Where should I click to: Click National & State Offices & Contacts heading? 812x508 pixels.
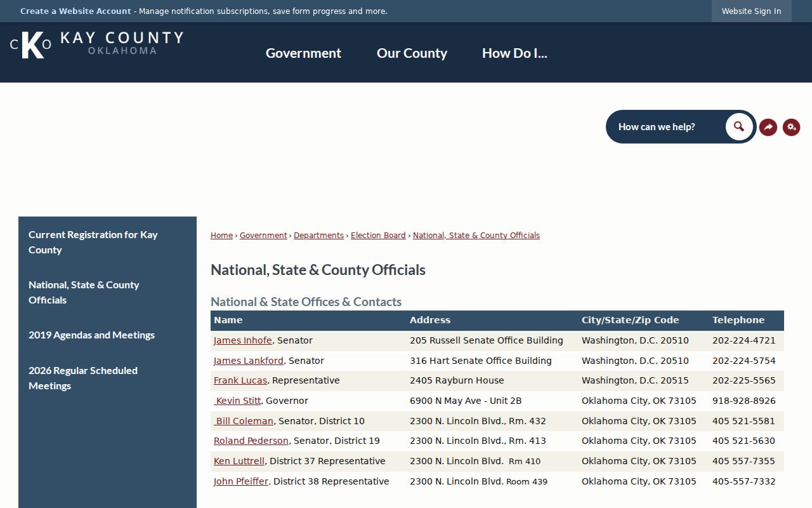pos(306,302)
